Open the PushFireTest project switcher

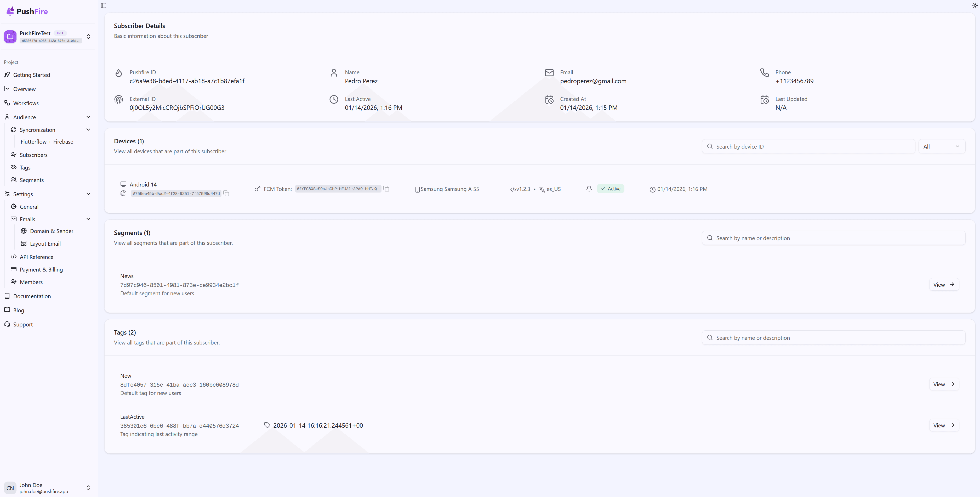click(x=88, y=37)
